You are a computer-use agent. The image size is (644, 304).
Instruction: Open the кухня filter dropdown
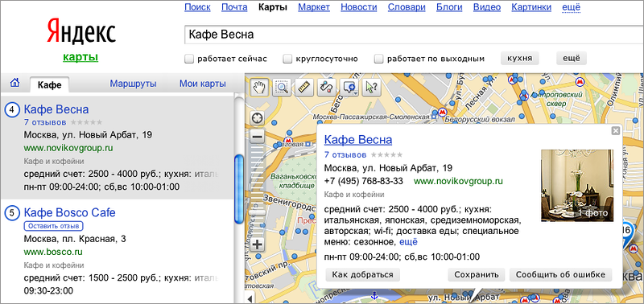click(519, 58)
